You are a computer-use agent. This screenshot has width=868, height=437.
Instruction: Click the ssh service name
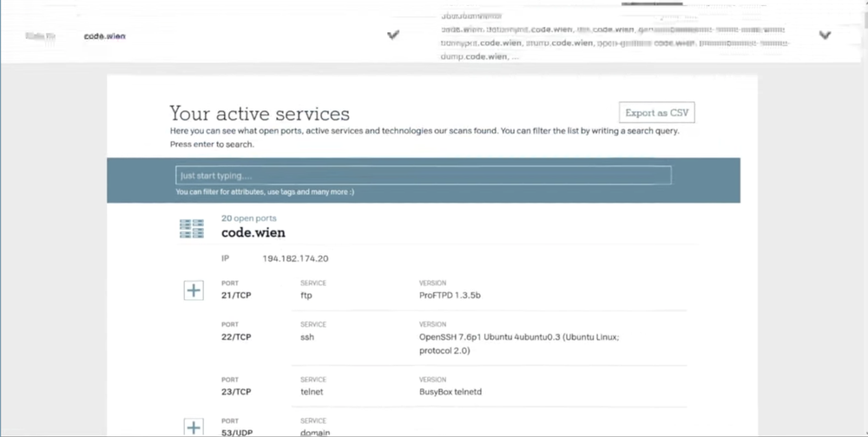point(307,337)
